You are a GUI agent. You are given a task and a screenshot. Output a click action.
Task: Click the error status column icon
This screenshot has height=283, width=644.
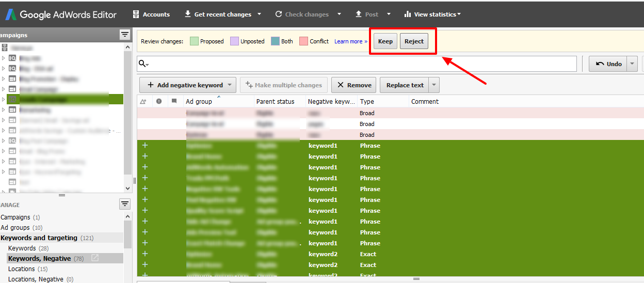(159, 101)
